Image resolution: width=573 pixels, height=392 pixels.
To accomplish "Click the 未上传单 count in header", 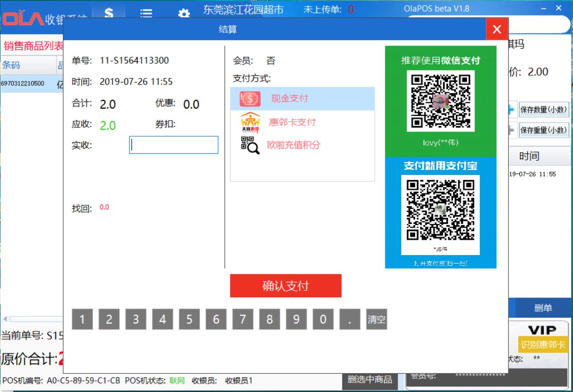I will click(x=351, y=10).
